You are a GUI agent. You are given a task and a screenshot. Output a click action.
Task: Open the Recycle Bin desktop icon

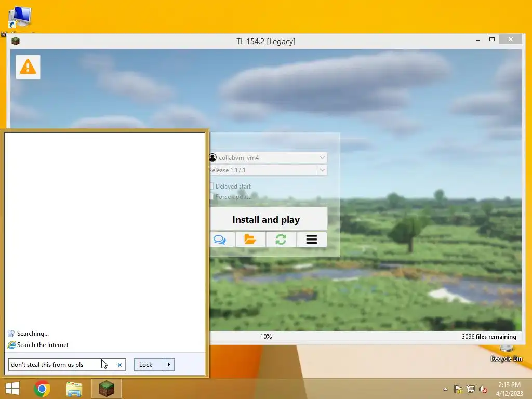coord(506,353)
